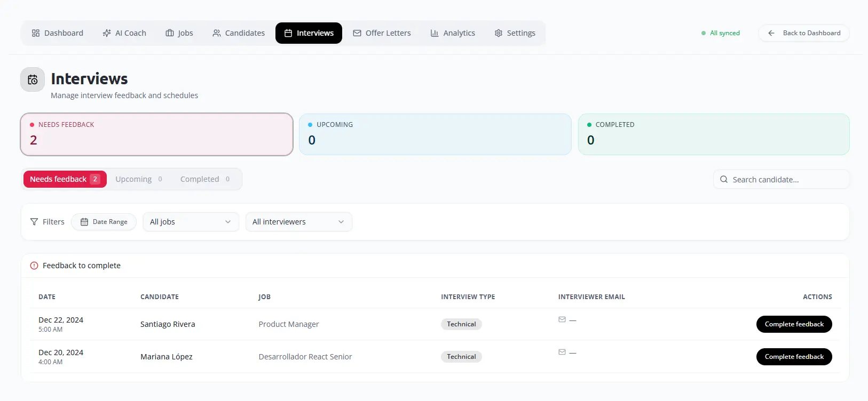Complete feedback for Santiago Rivera
Screen dimensions: 868x401
click(794, 324)
